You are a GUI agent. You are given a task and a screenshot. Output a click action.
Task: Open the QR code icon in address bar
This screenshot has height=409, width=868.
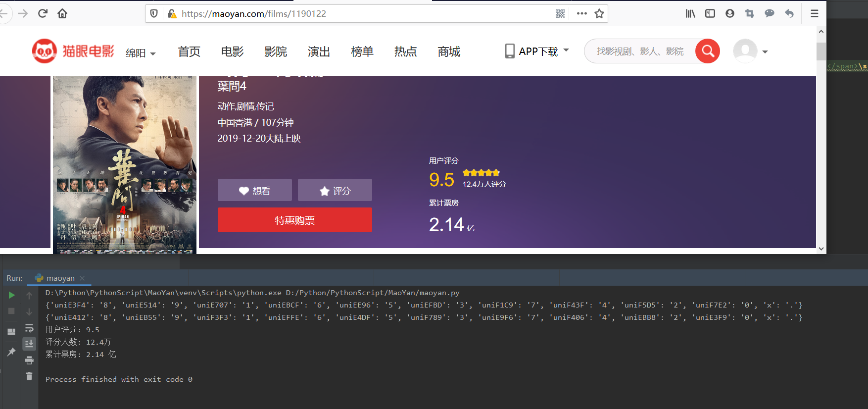click(x=560, y=13)
